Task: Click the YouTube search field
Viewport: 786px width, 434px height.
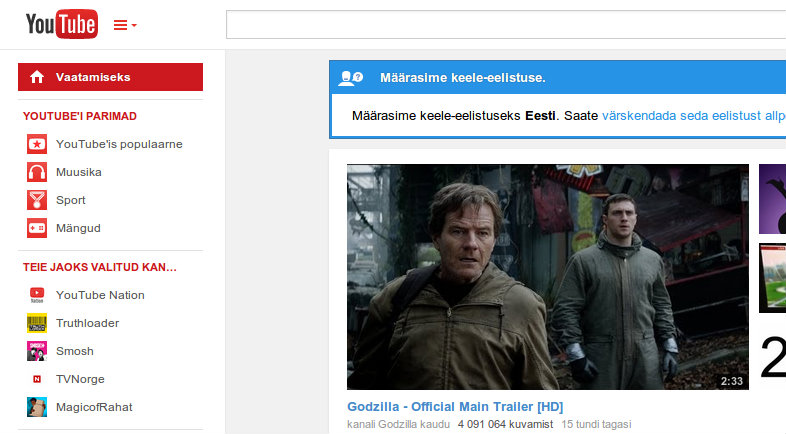Action: click(x=506, y=24)
